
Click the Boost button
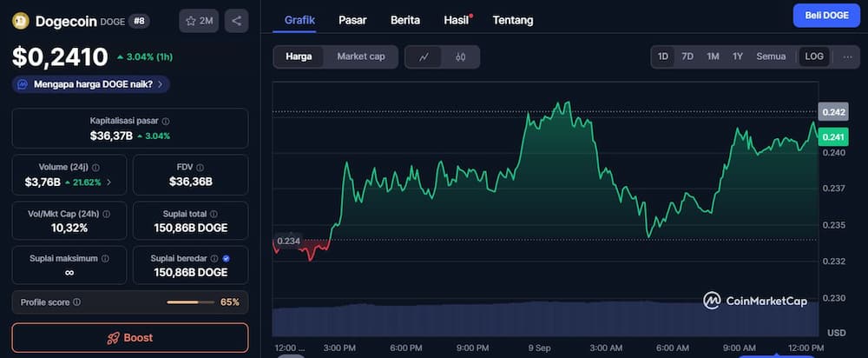[130, 337]
